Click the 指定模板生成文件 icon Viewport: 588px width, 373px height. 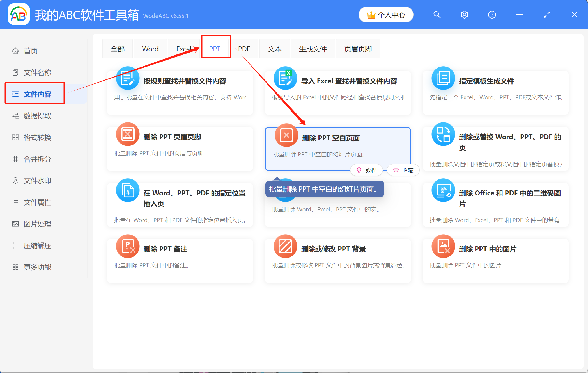(x=443, y=78)
